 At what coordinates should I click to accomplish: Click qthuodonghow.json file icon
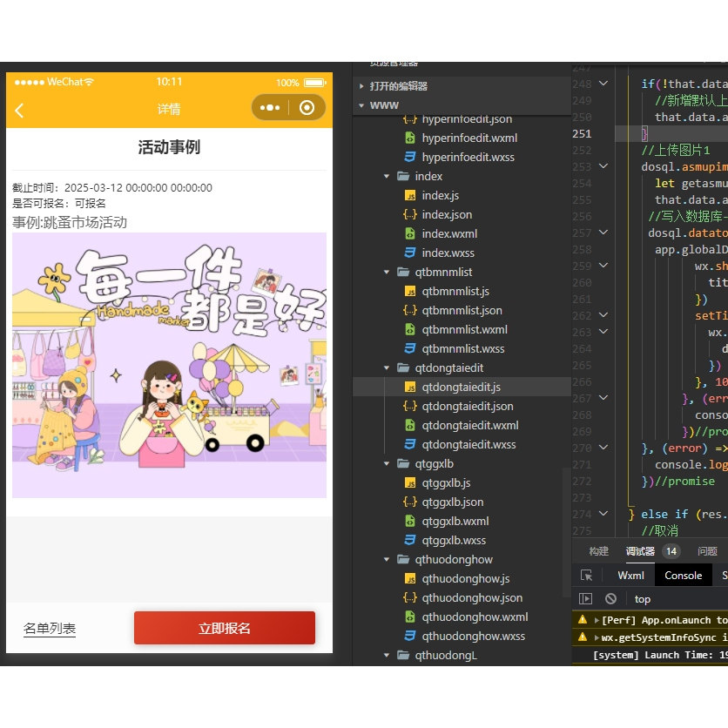(410, 597)
